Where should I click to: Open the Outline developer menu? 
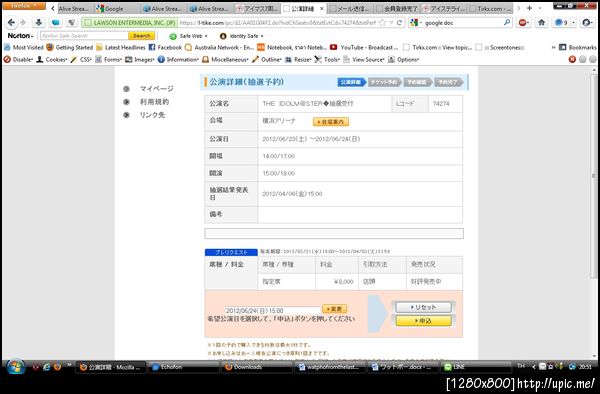coord(267,59)
